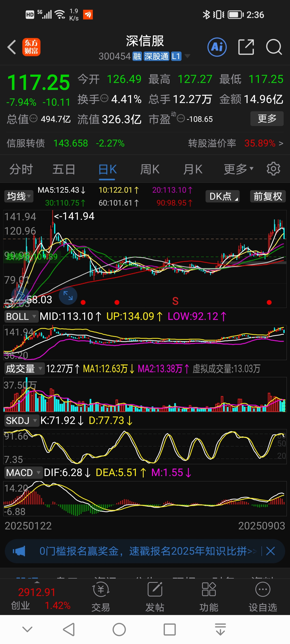Image resolution: width=290 pixels, height=644 pixels.
Task: Expand the 更多 chart period dropdown
Action: [x=238, y=169]
